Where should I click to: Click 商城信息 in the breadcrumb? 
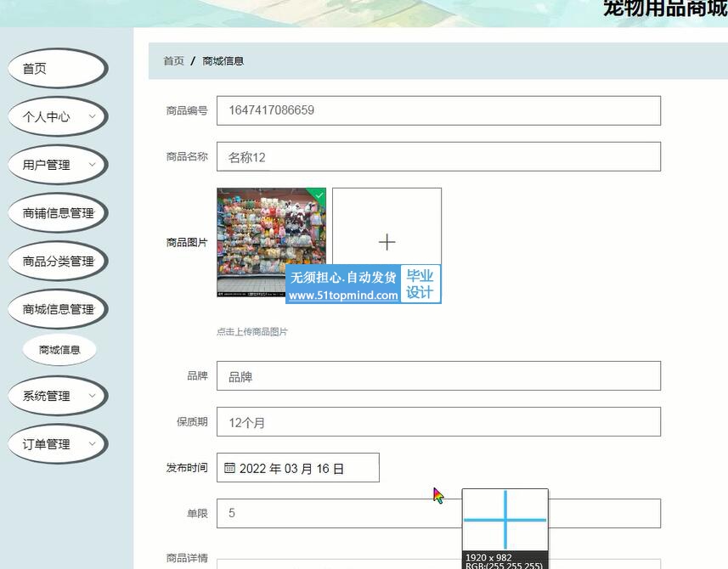(x=223, y=61)
